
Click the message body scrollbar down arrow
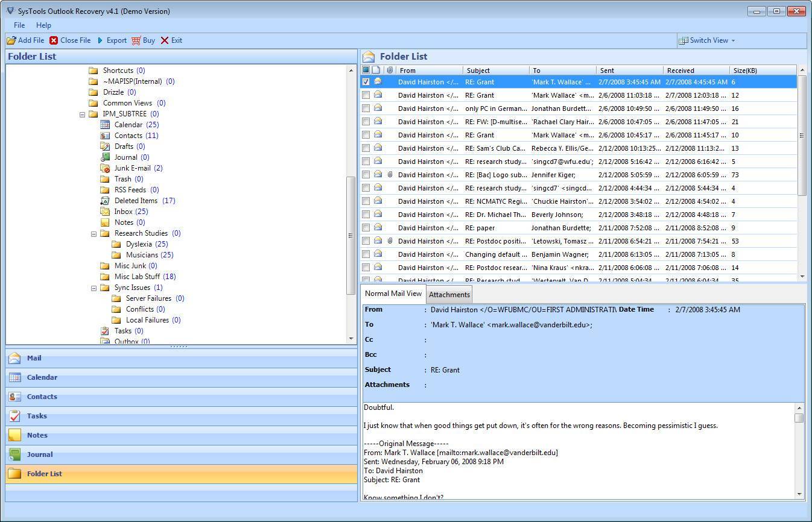point(799,494)
